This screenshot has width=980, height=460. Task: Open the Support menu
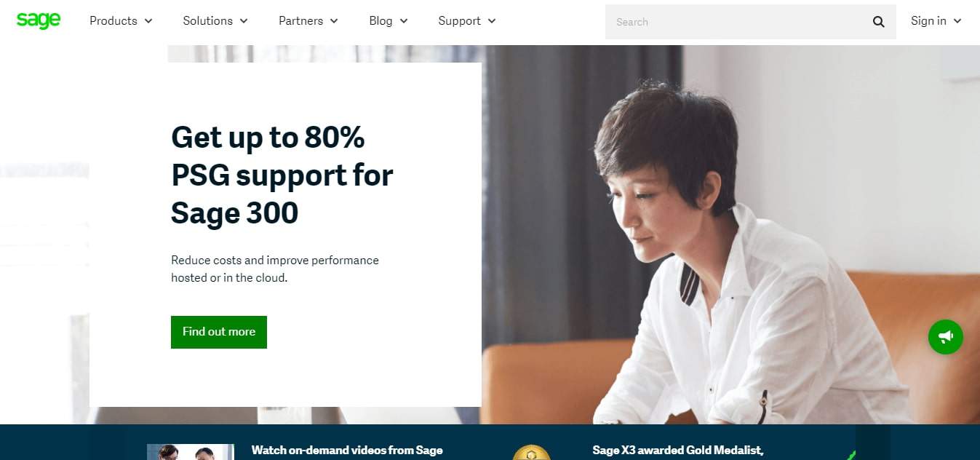pyautogui.click(x=467, y=21)
